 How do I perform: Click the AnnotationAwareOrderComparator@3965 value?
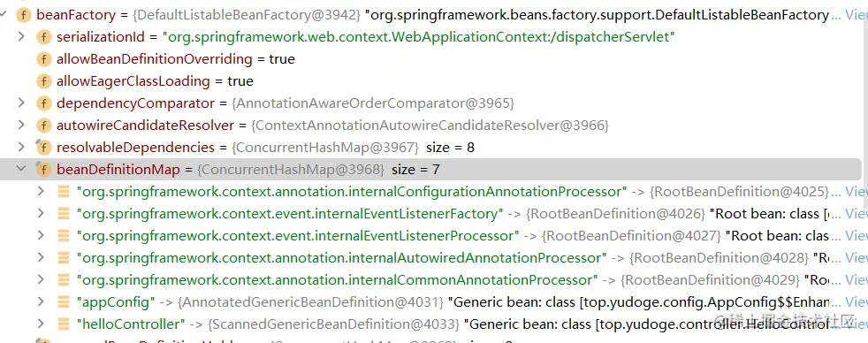tap(374, 103)
